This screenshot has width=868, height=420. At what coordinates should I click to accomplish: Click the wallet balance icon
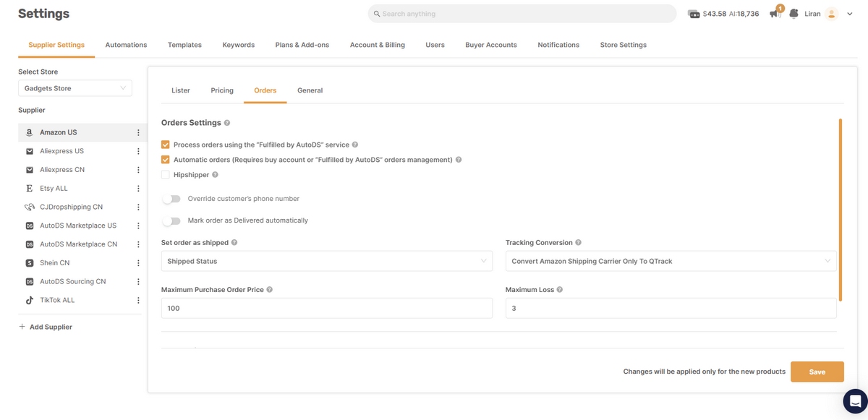click(694, 13)
